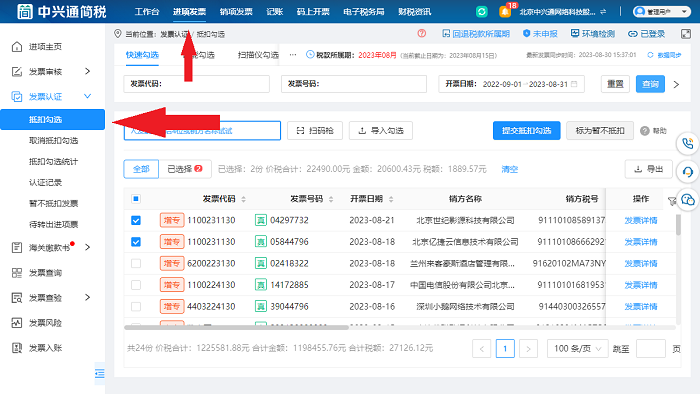Click the 扫码枪 button
Viewport: 700px width, 394px height.
coord(315,131)
